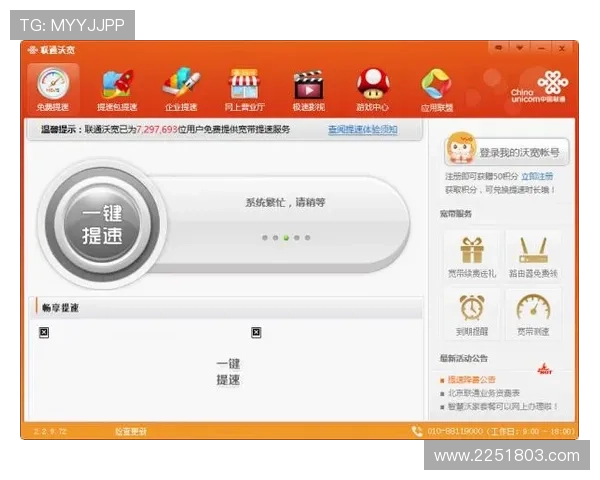This screenshot has width=600, height=480.
Task: Open the 智慧沃家套餐 announcement
Action: tap(502, 406)
